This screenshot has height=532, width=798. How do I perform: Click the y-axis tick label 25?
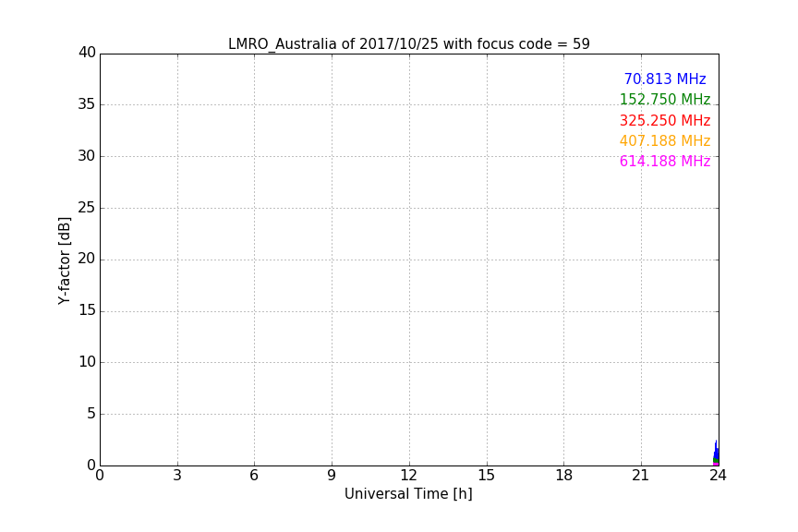[87, 207]
